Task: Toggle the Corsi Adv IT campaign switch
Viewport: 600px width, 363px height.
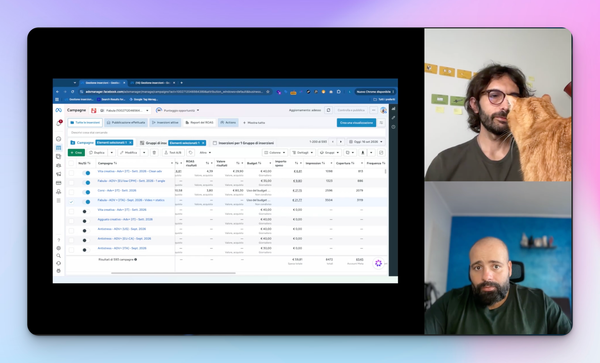Action: click(86, 192)
